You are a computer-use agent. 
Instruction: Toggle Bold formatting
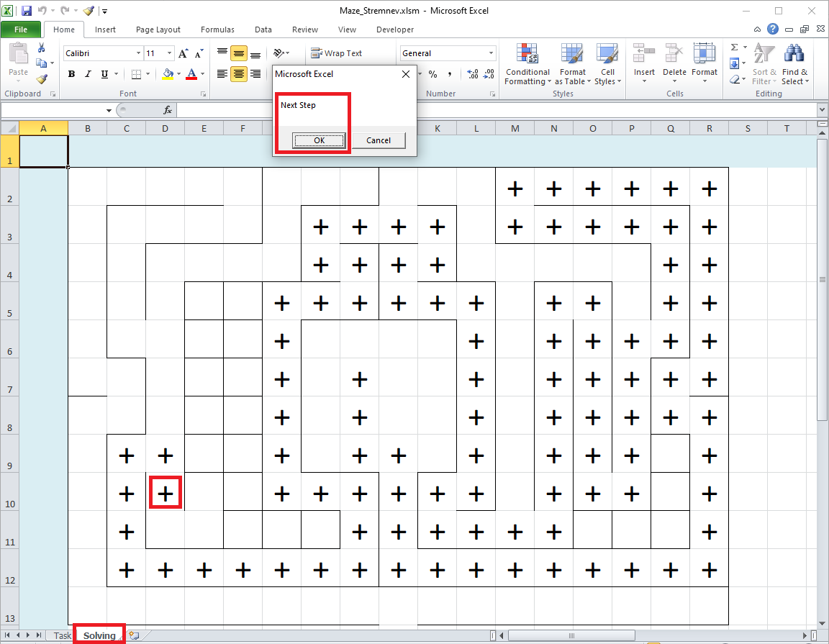tap(71, 74)
